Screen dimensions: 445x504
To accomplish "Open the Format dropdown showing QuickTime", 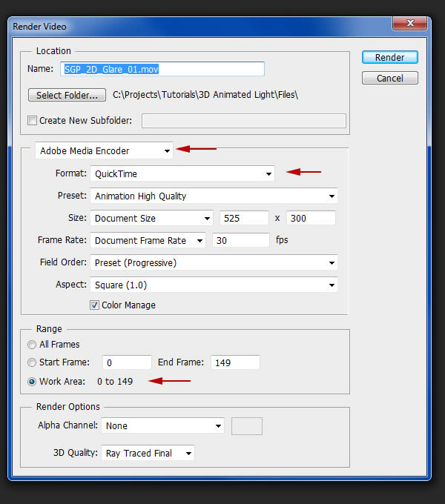I will click(x=182, y=174).
